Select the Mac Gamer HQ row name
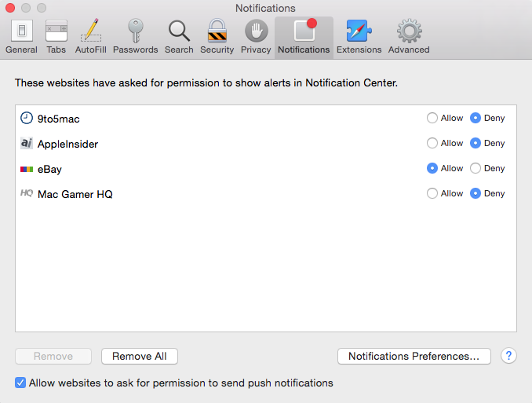This screenshot has width=532, height=403. coord(75,194)
